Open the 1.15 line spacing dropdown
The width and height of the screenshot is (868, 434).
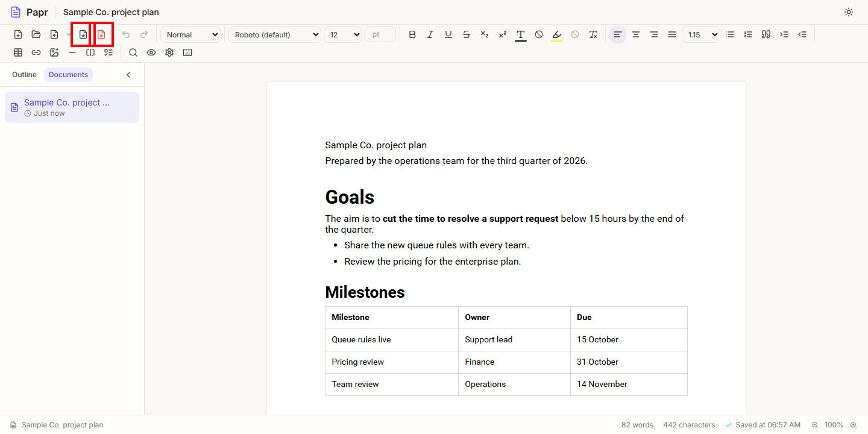click(701, 34)
